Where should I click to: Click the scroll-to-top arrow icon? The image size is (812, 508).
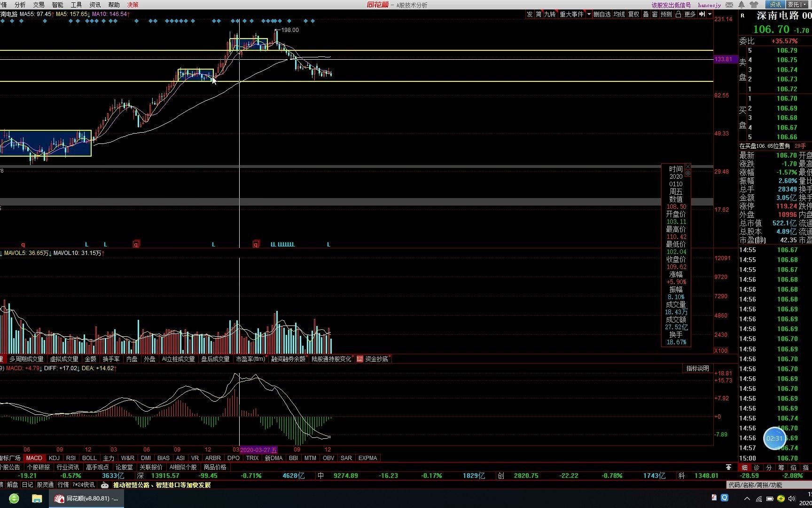click(x=728, y=467)
